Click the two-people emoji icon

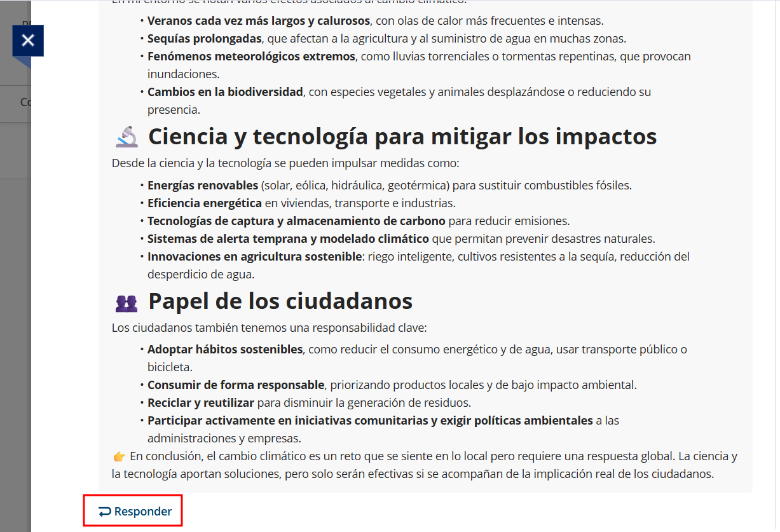(x=127, y=303)
